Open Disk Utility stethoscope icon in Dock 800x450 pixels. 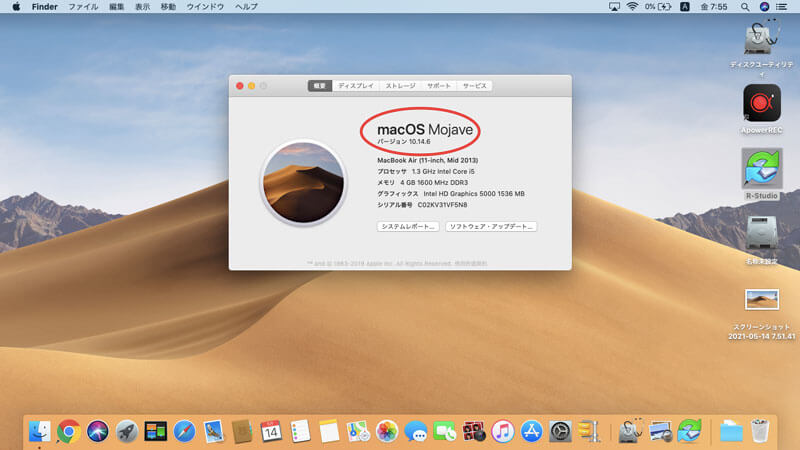[631, 432]
